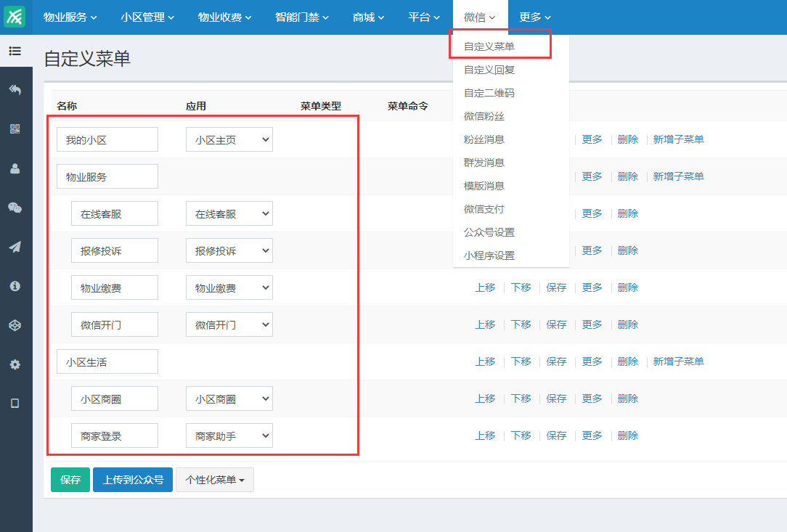Click the WeChat chat bubbles sidebar icon
The height and width of the screenshot is (532, 787).
(x=15, y=208)
